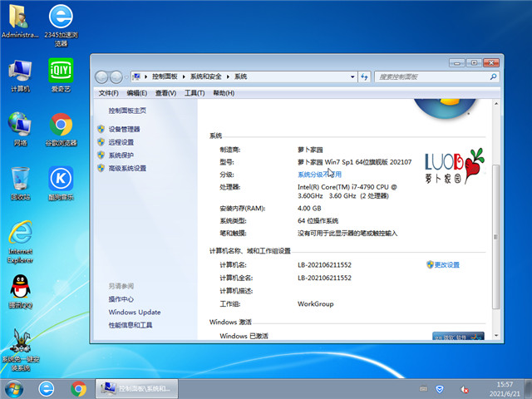532x399 pixels.
Task: Expand the arrow before 控制面板 breadcrumb
Action: click(146, 76)
